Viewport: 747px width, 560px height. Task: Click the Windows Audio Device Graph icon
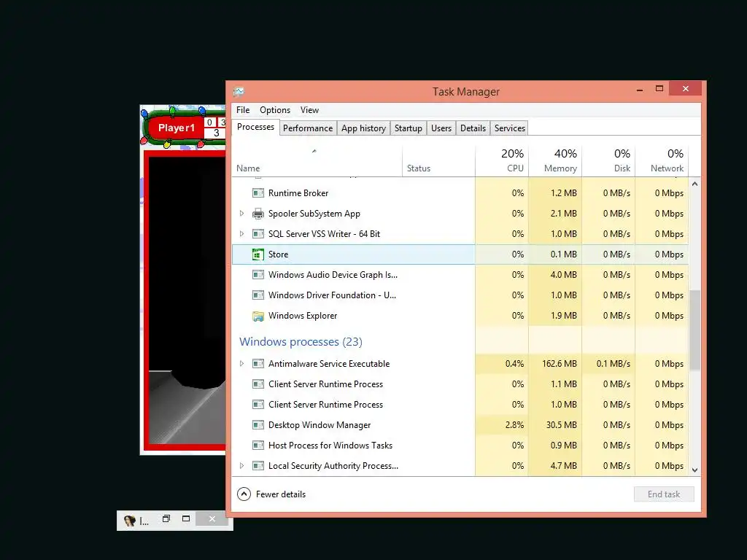pyautogui.click(x=258, y=275)
